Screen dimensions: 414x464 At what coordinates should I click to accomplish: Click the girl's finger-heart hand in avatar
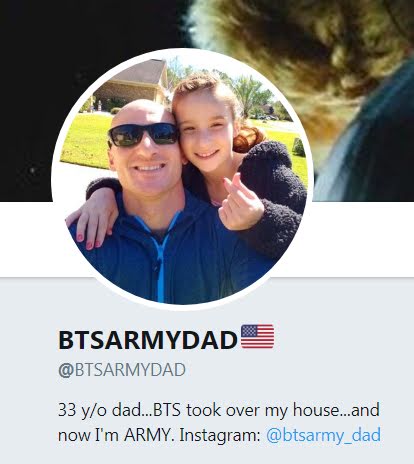click(x=241, y=203)
